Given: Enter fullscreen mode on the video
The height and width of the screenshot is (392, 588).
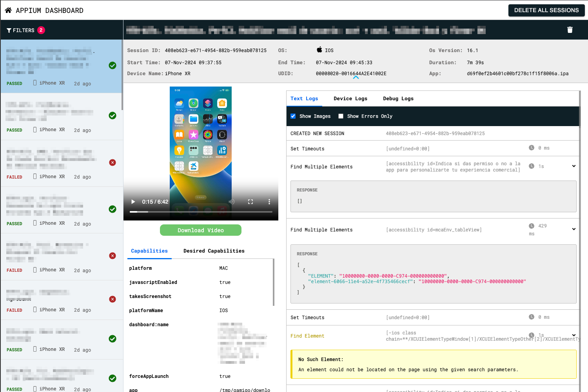Looking at the screenshot, I should pos(250,202).
